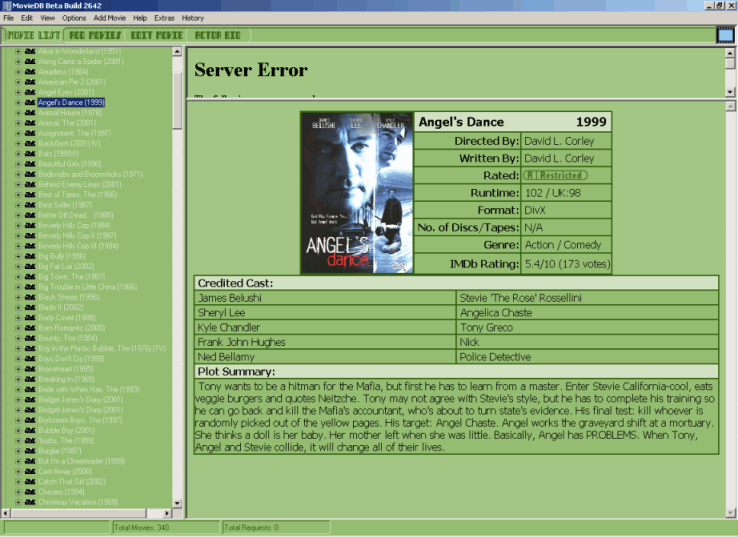738x538 pixels.
Task: Click the movie icon beside Bubble Boy (2001)
Action: tap(30, 430)
